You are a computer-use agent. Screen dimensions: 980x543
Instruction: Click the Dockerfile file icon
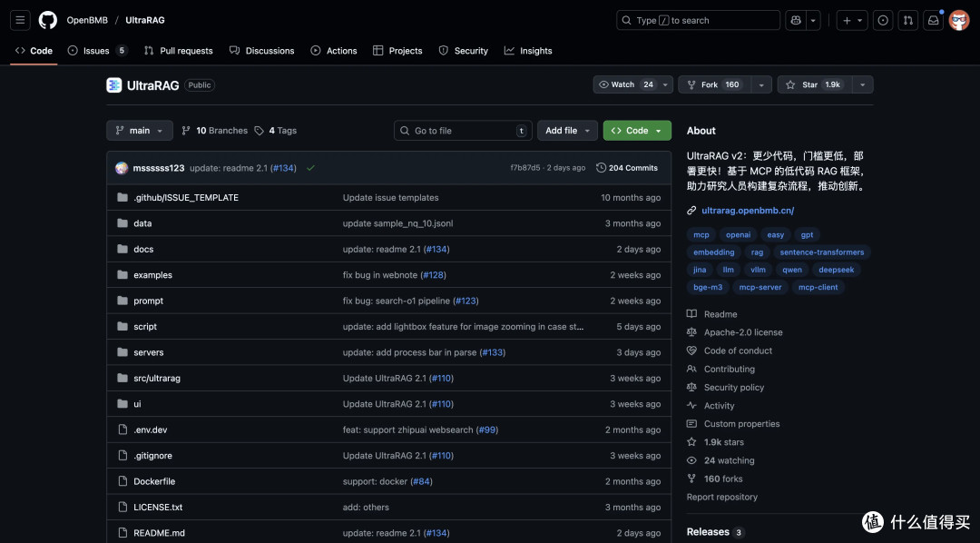click(x=122, y=481)
